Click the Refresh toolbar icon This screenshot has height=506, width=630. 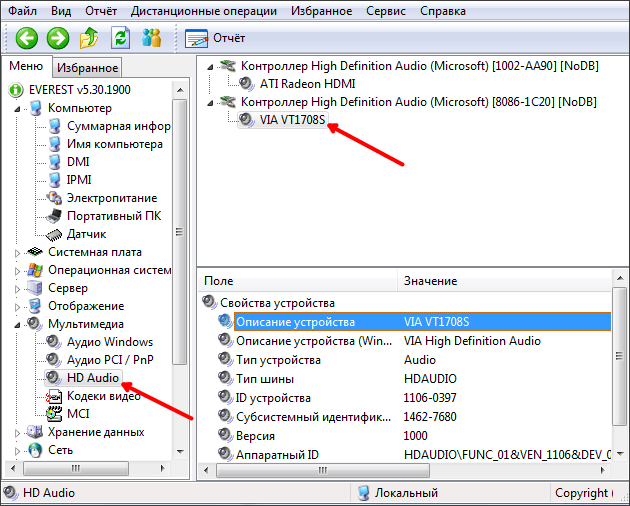point(120,38)
